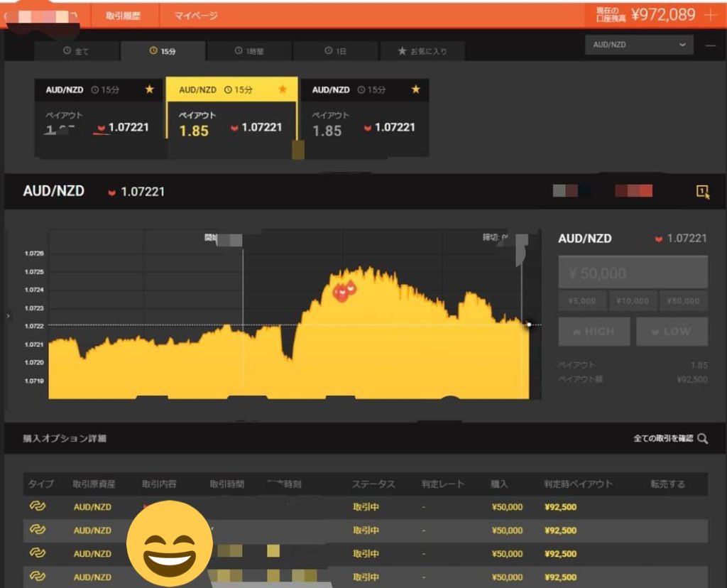Switch to the 全て tab
The image size is (727, 588).
click(76, 51)
